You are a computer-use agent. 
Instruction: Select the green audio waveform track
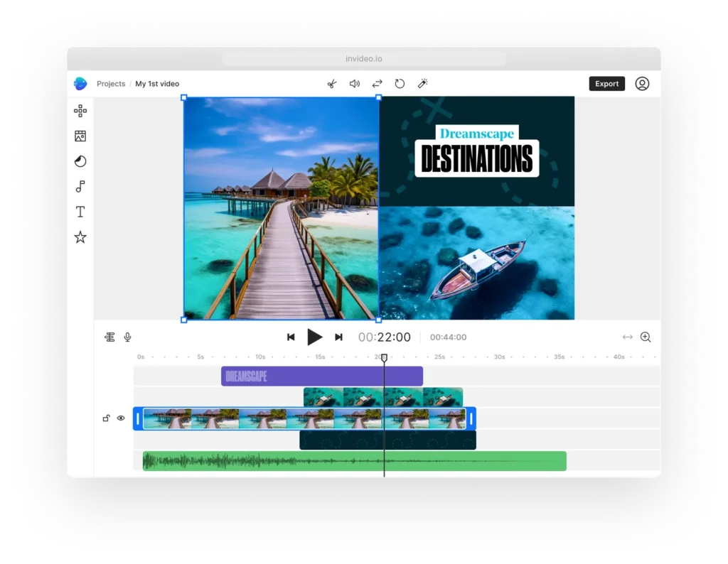point(354,461)
